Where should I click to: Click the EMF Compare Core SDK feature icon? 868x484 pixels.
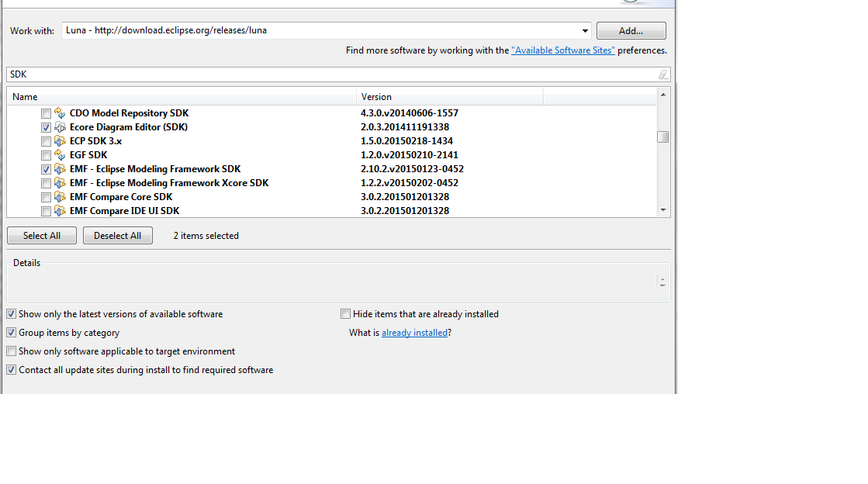pos(60,196)
